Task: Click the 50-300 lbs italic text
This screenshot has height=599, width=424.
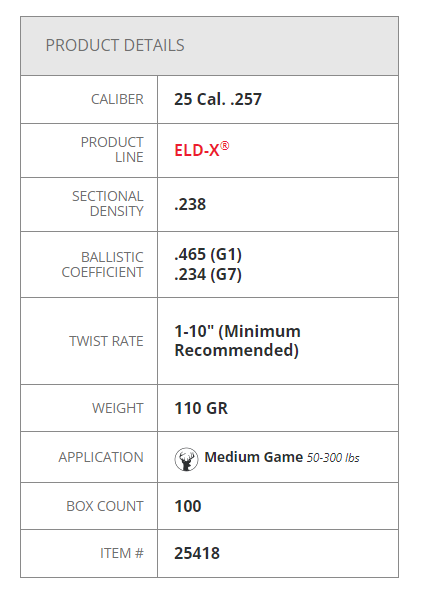Action: point(333,458)
